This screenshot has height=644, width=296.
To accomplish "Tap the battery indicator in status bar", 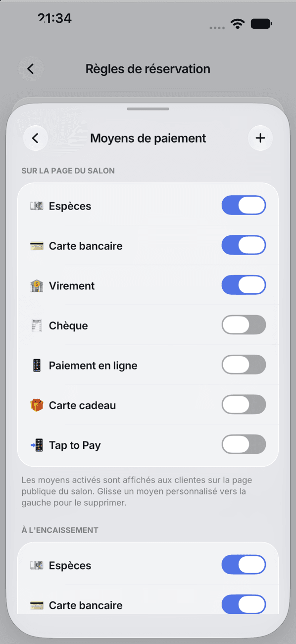I will 261,24.
